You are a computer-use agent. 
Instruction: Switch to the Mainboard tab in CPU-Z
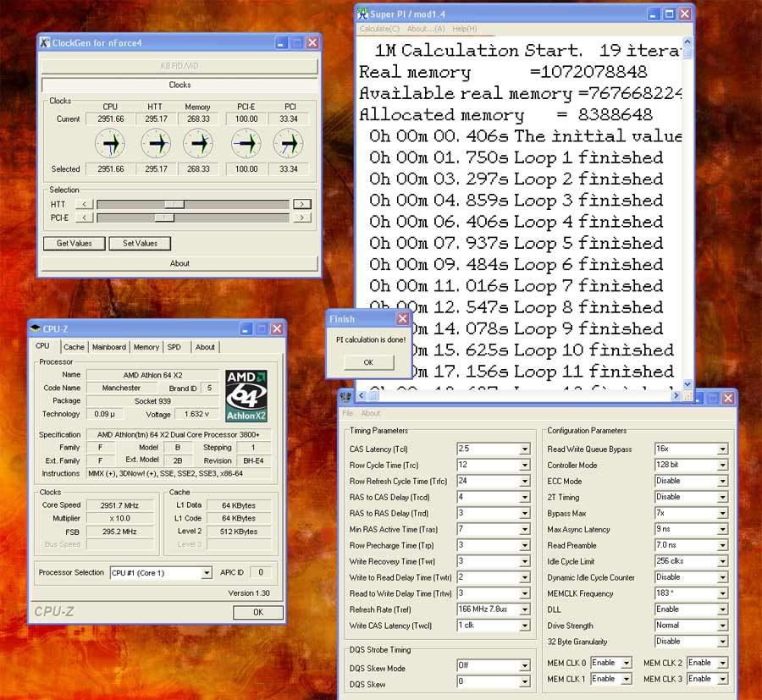[109, 347]
